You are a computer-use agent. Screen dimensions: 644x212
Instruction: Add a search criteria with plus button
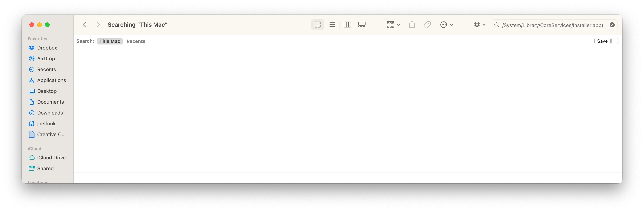(x=615, y=41)
